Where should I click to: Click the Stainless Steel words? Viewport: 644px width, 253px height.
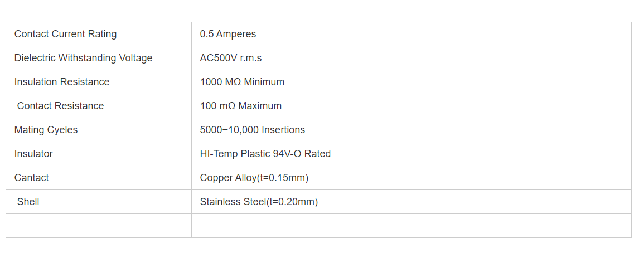[x=233, y=202]
